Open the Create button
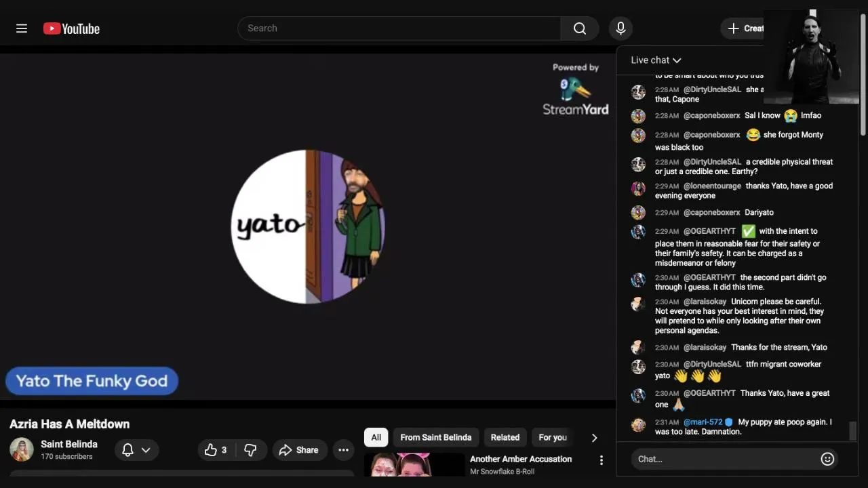Image resolution: width=868 pixels, height=488 pixels. coord(745,28)
